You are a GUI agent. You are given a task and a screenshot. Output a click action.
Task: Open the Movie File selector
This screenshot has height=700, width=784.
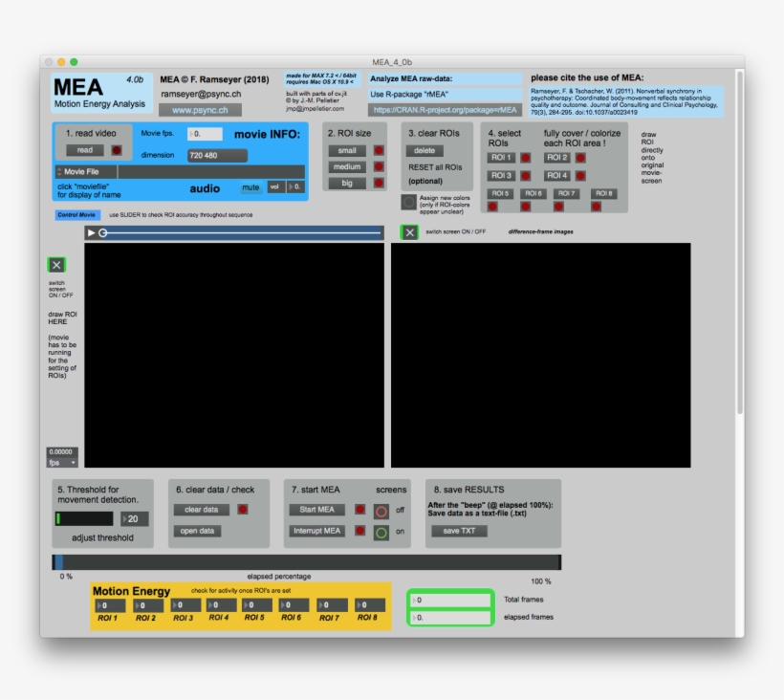coord(81,173)
